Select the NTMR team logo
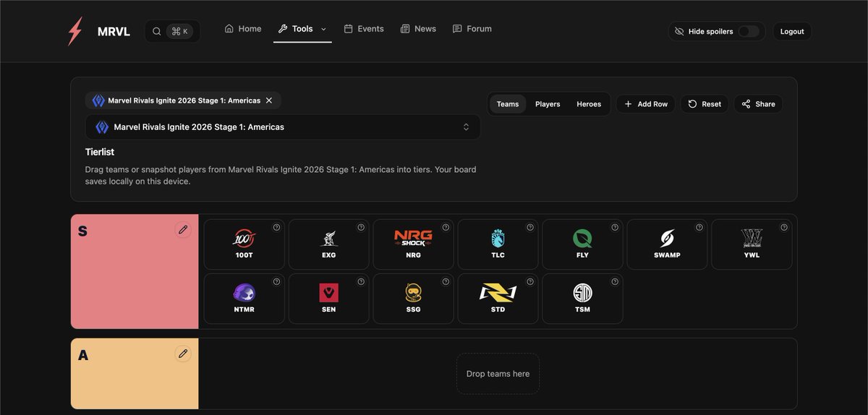 point(244,293)
